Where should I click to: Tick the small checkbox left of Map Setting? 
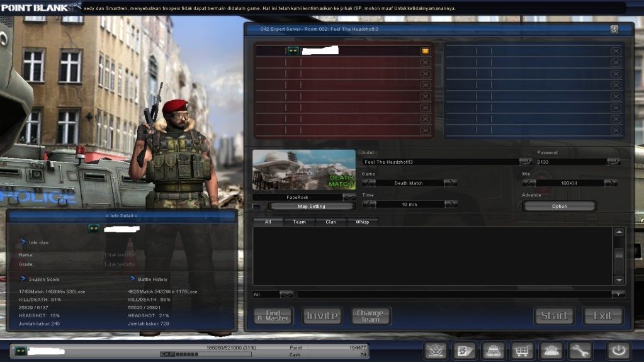[x=257, y=206]
